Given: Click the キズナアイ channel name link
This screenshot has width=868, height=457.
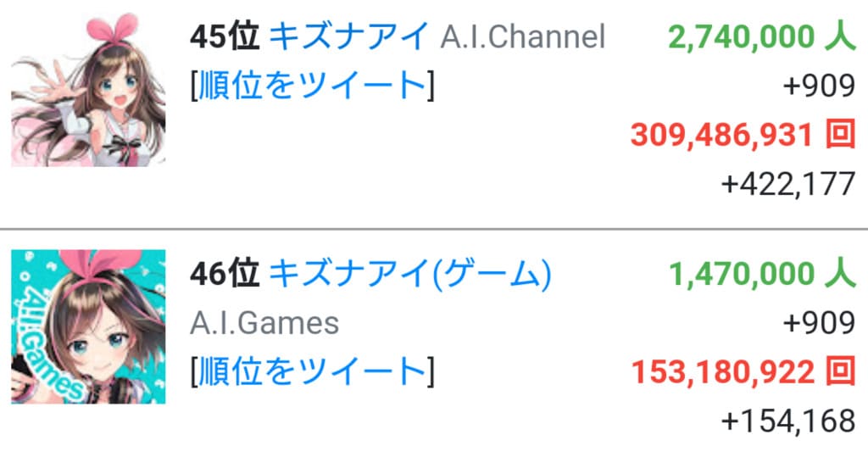Looking at the screenshot, I should [348, 36].
